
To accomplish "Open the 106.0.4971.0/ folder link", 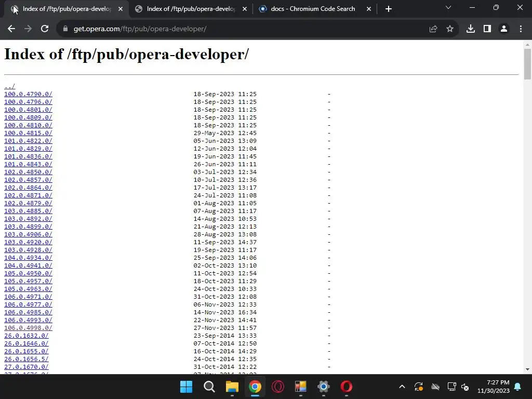I will tap(28, 297).
